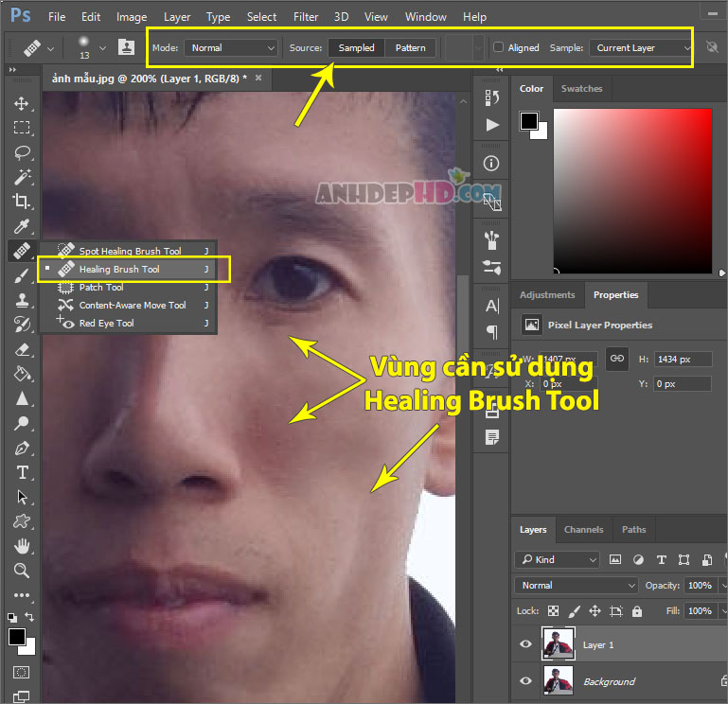Open Sample dropdown showing Current Layer
The image size is (728, 704).
(641, 48)
